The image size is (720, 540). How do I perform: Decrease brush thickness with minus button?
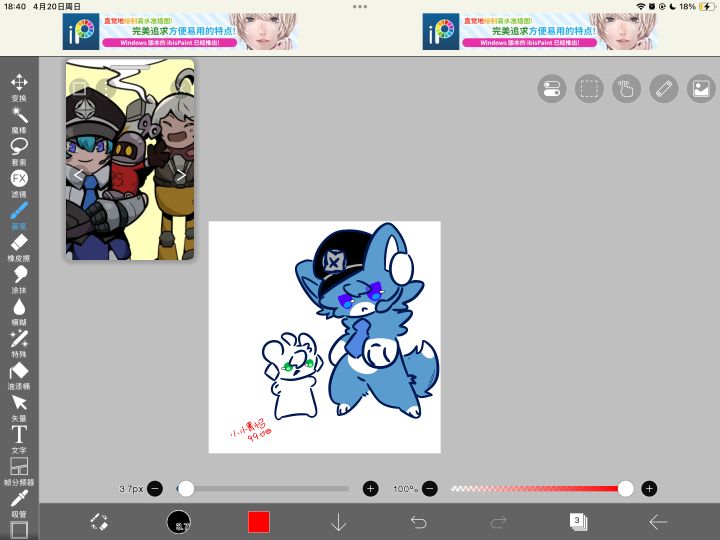tap(155, 489)
